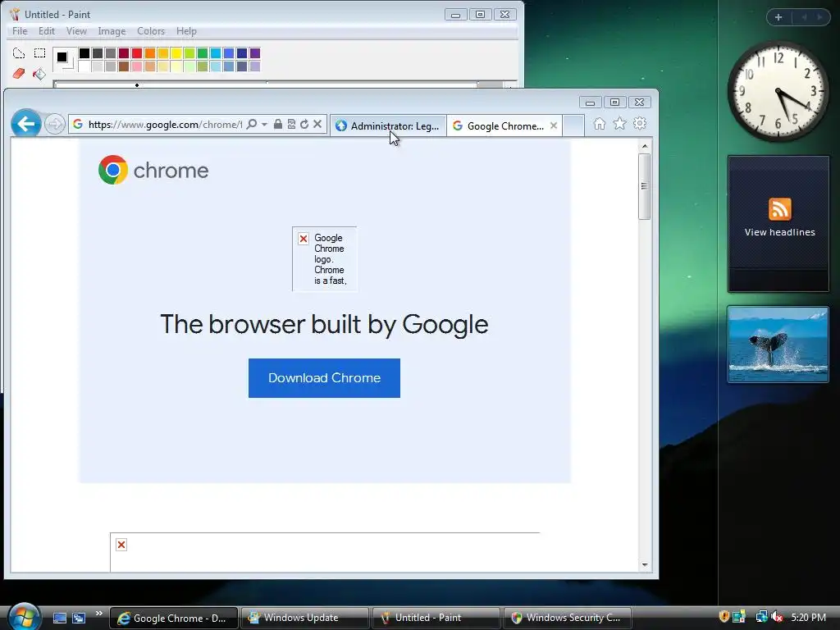Click the Download Chrome button
This screenshot has height=630, width=840.
[324, 378]
